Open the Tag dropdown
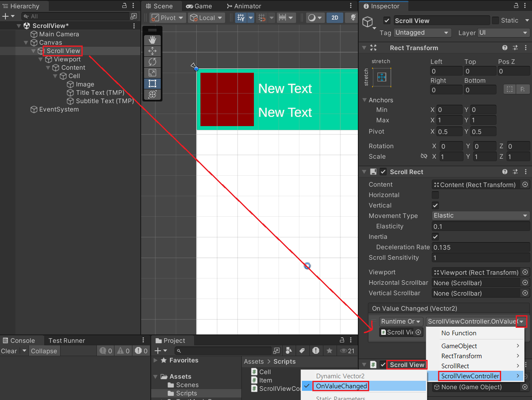 422,33
